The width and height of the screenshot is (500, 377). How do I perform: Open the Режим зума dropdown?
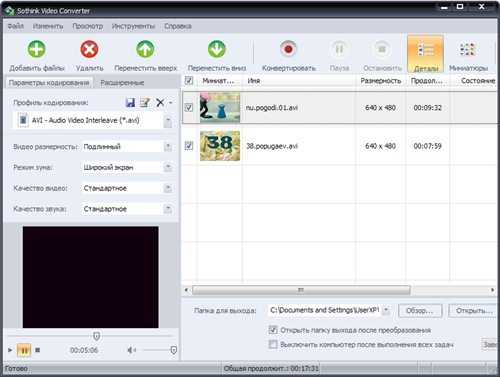click(x=168, y=167)
